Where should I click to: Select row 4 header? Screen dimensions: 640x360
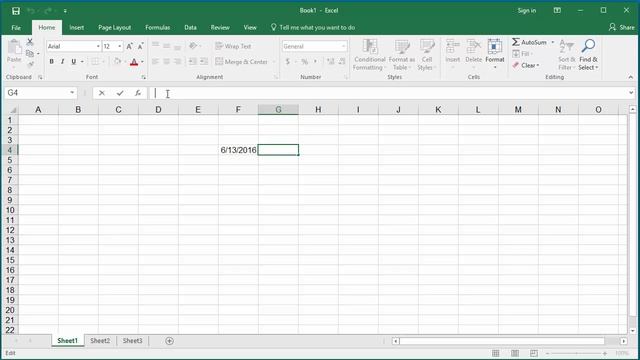10,150
